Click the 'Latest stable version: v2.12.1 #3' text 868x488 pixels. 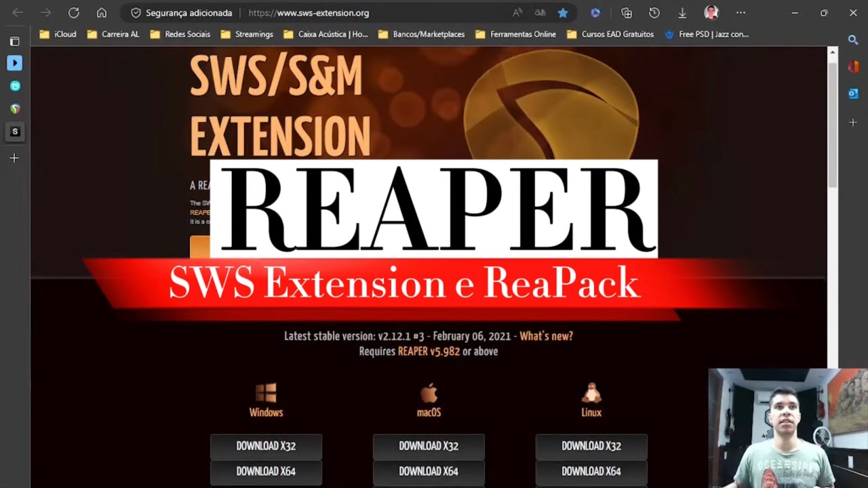point(355,336)
